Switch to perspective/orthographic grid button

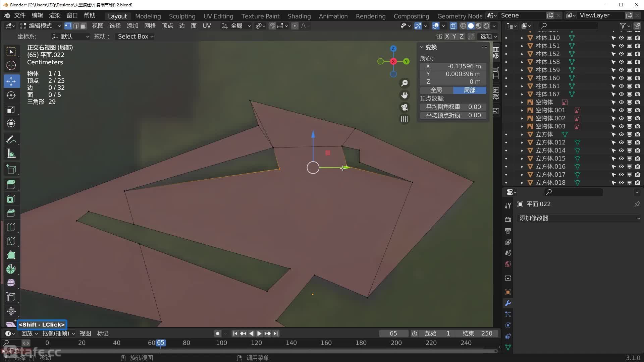(405, 119)
